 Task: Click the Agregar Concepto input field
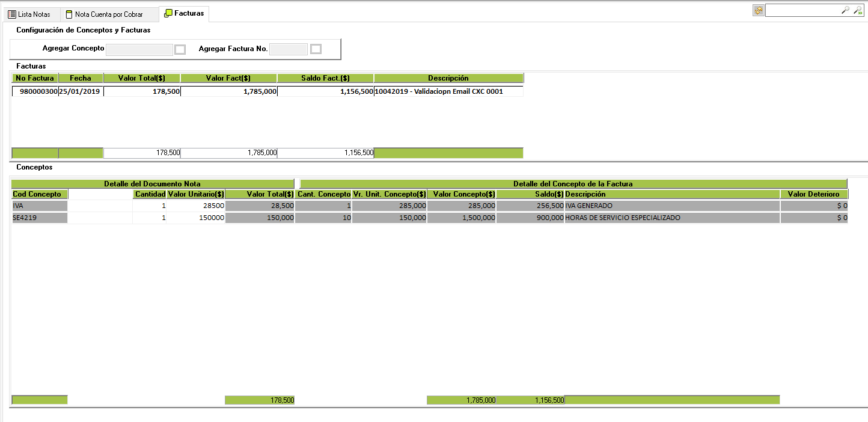(x=139, y=49)
